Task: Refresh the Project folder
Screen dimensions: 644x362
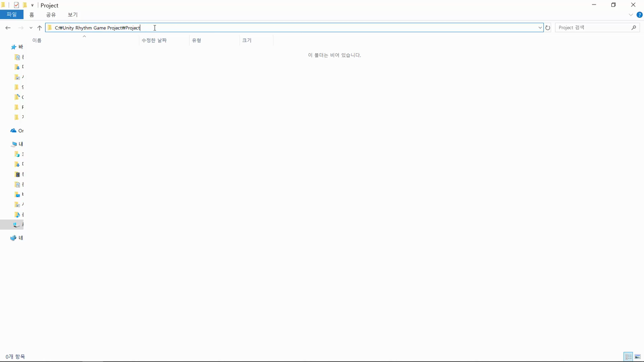Action: [548, 28]
